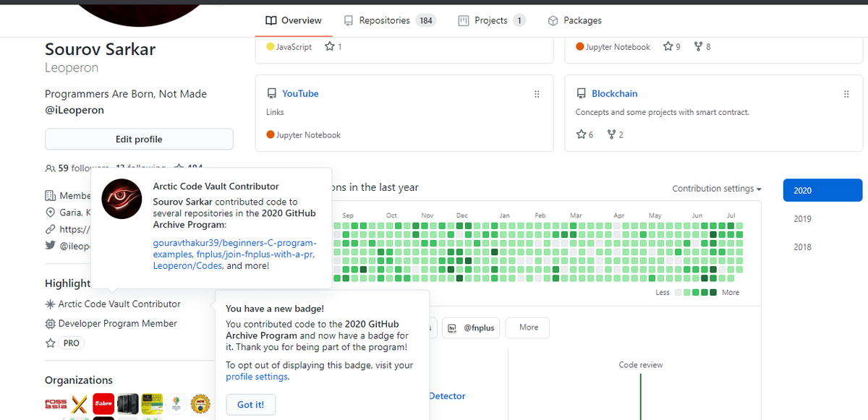Click the Arctic Code Vault Contributor highlight
Viewport: 868px width, 420px height.
click(x=119, y=304)
